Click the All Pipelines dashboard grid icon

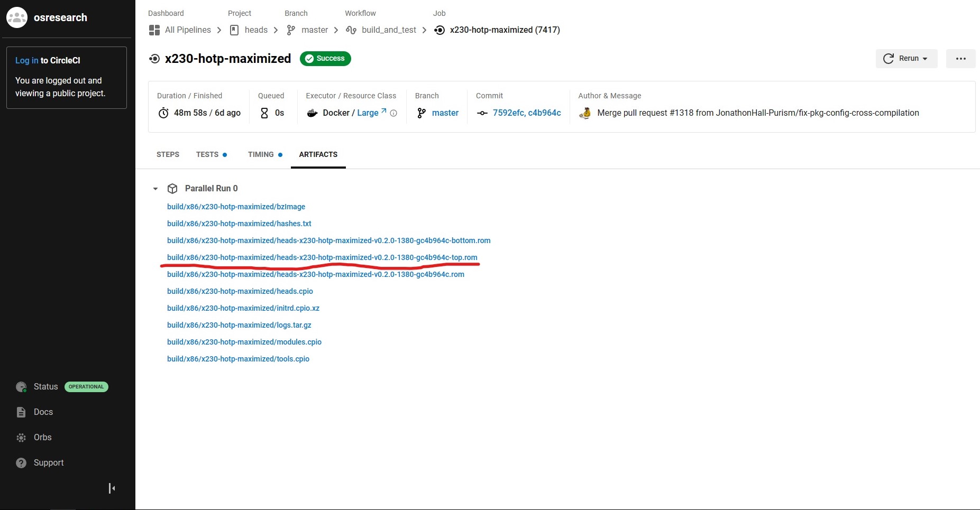pyautogui.click(x=154, y=30)
